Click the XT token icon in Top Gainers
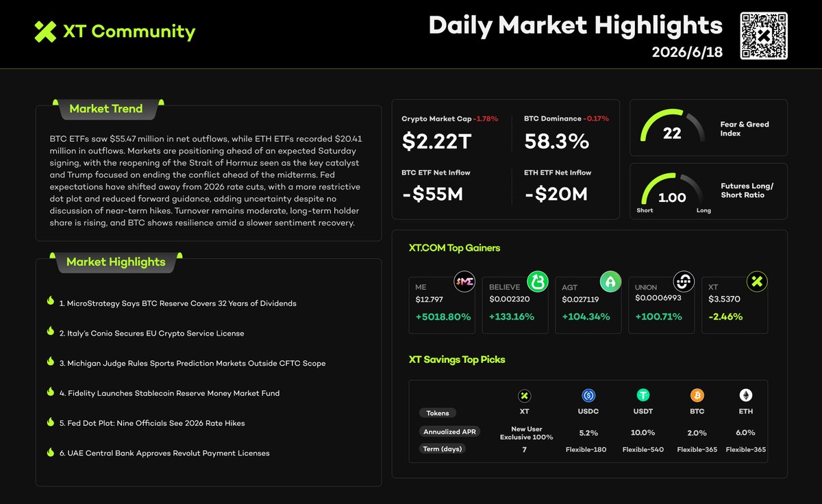 (x=758, y=281)
